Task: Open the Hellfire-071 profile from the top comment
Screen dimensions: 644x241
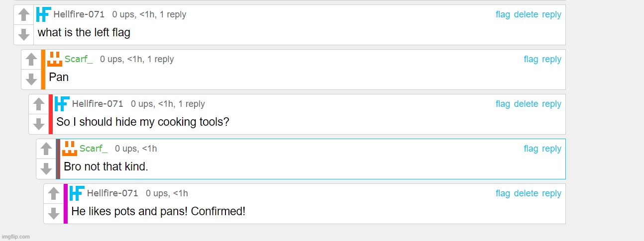Action: tap(79, 14)
